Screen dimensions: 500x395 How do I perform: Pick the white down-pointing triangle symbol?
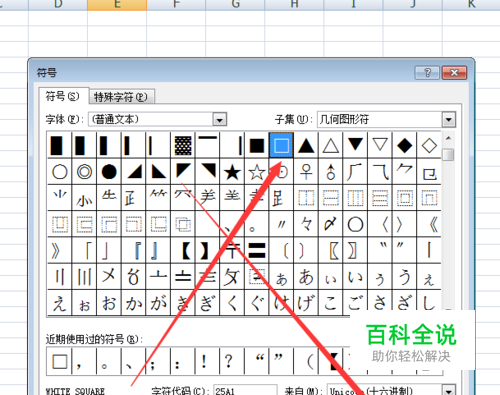coord(380,146)
